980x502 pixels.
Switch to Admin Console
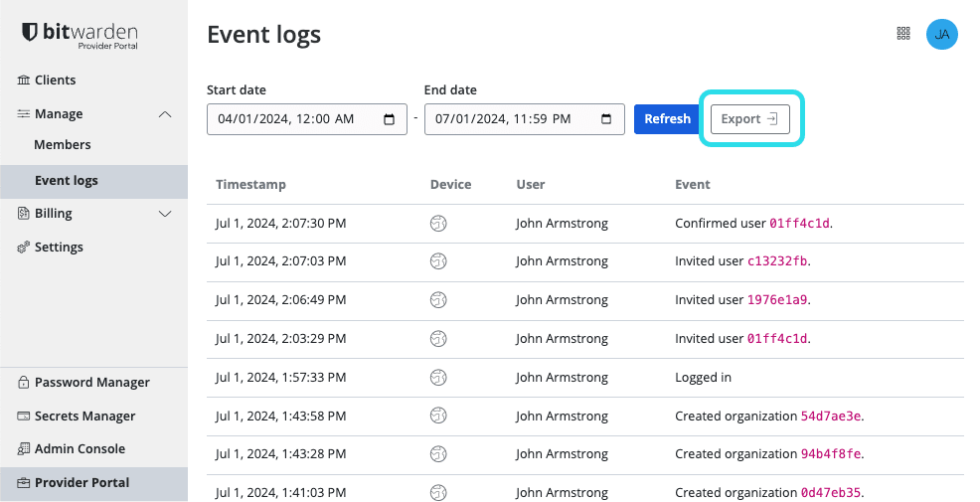(80, 449)
